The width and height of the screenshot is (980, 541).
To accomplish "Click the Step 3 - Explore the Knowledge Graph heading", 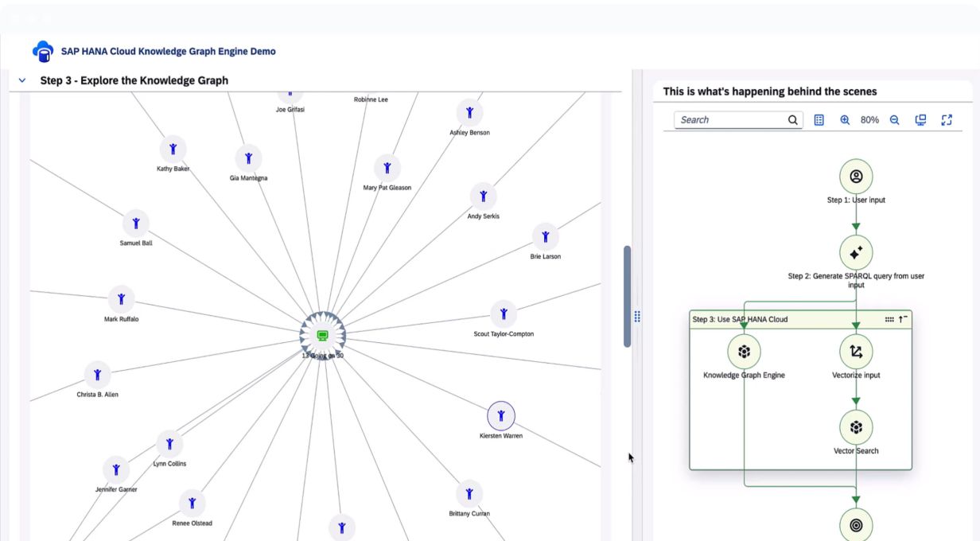I will pos(134,80).
